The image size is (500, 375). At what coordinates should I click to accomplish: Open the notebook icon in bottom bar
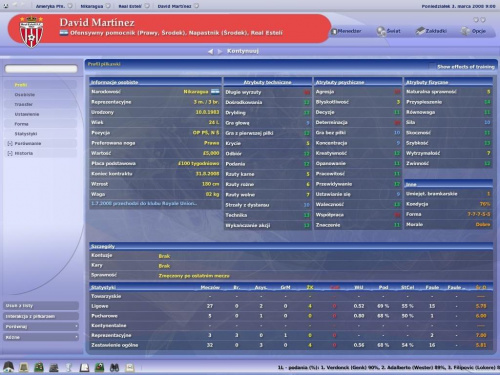click(x=84, y=367)
